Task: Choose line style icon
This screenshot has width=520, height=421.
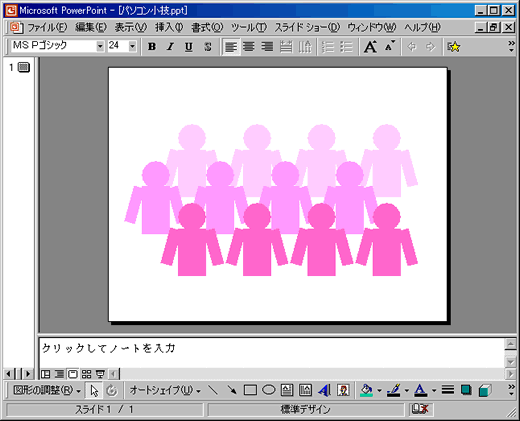Action: (x=448, y=390)
